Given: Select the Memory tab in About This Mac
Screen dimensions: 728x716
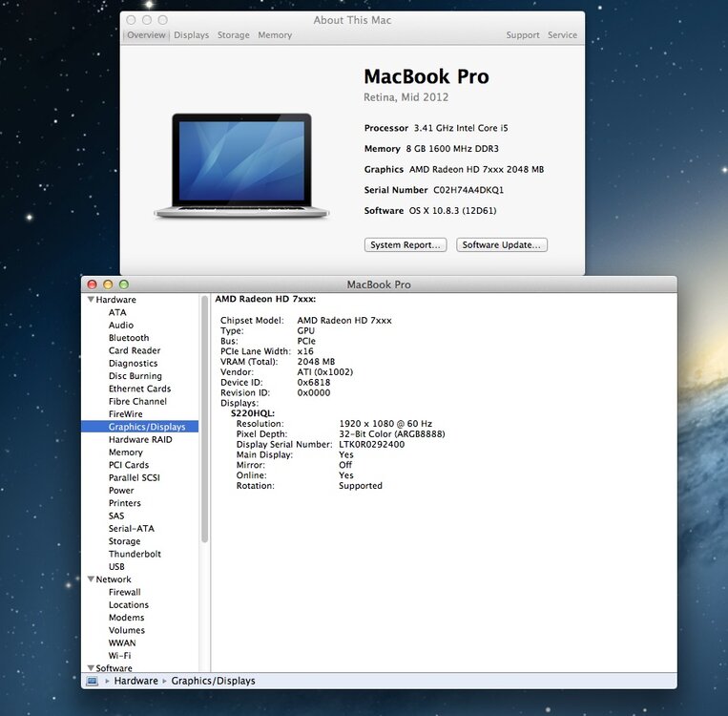Looking at the screenshot, I should point(275,35).
